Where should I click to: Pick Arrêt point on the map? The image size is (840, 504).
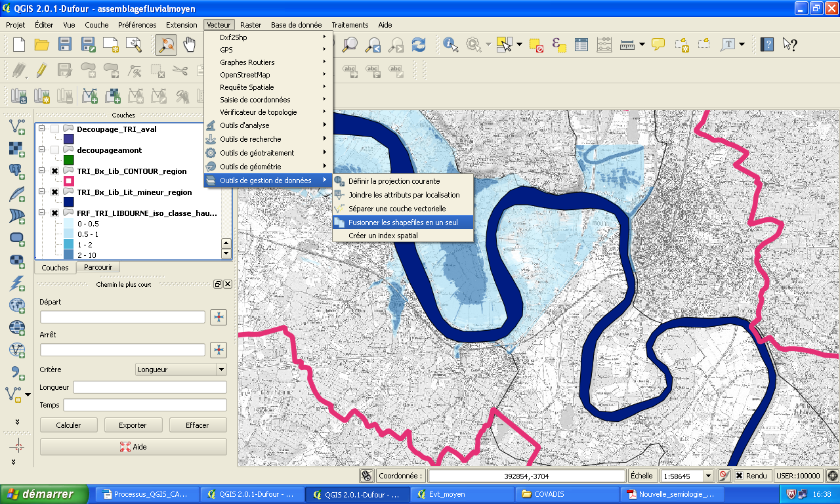pyautogui.click(x=219, y=350)
